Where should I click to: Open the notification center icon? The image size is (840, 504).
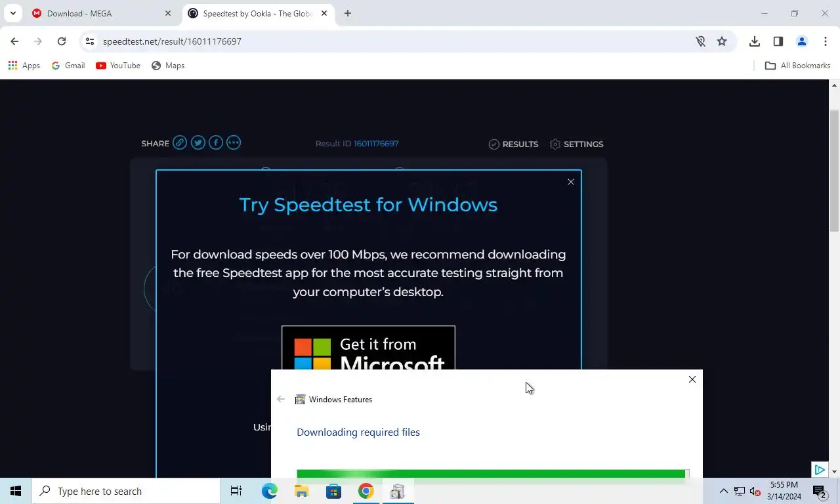coord(818,491)
